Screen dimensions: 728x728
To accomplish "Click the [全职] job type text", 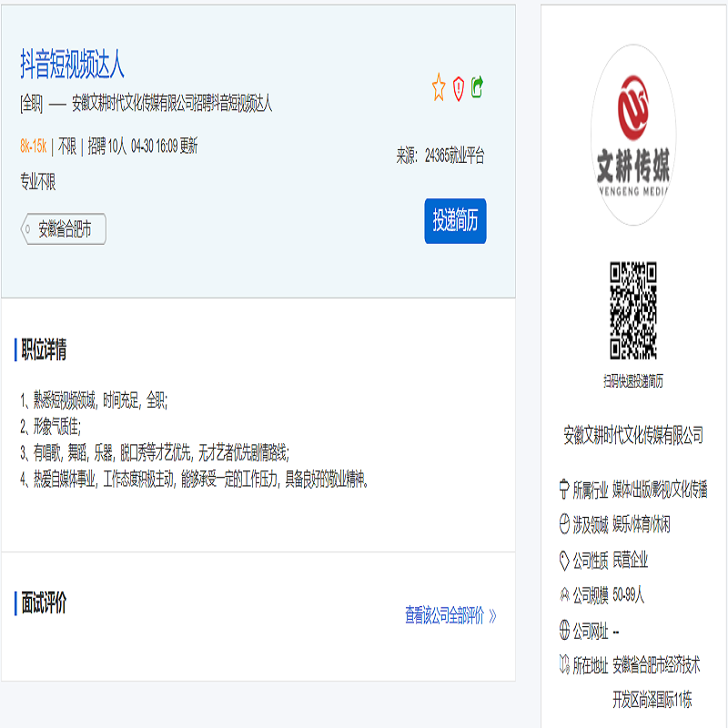I will click(x=31, y=103).
